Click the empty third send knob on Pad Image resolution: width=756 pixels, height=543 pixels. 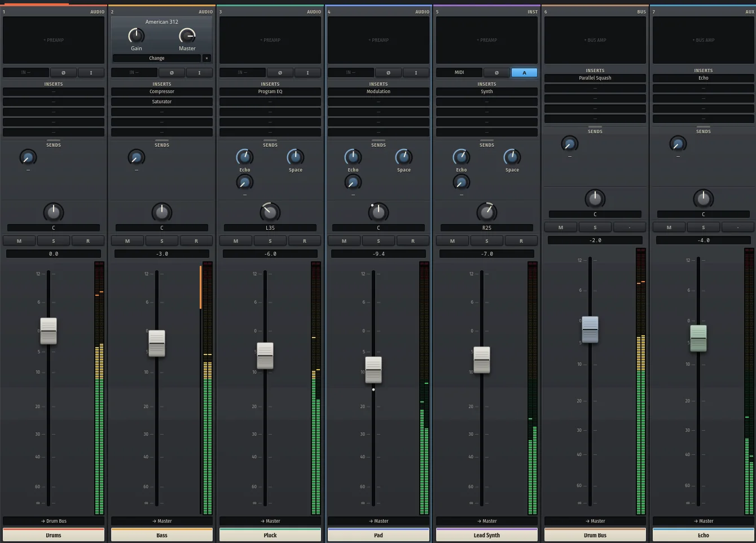pos(353,182)
